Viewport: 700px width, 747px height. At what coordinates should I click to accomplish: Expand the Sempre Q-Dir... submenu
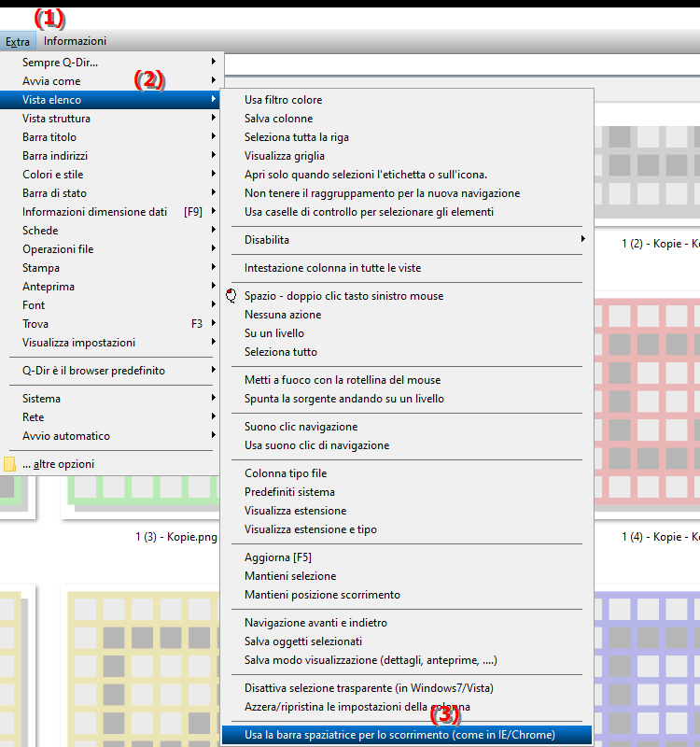109,62
